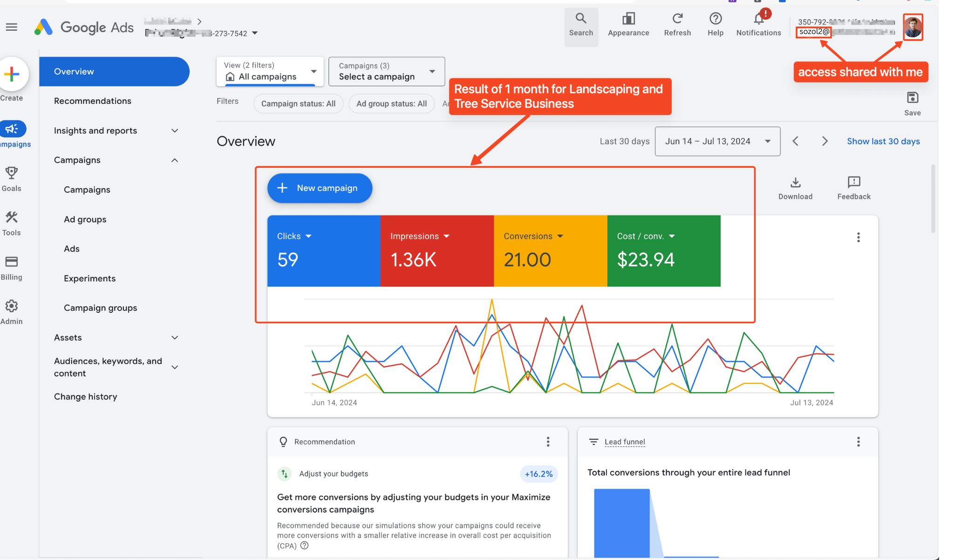Select the Campaigns megaphone icon

click(x=13, y=129)
